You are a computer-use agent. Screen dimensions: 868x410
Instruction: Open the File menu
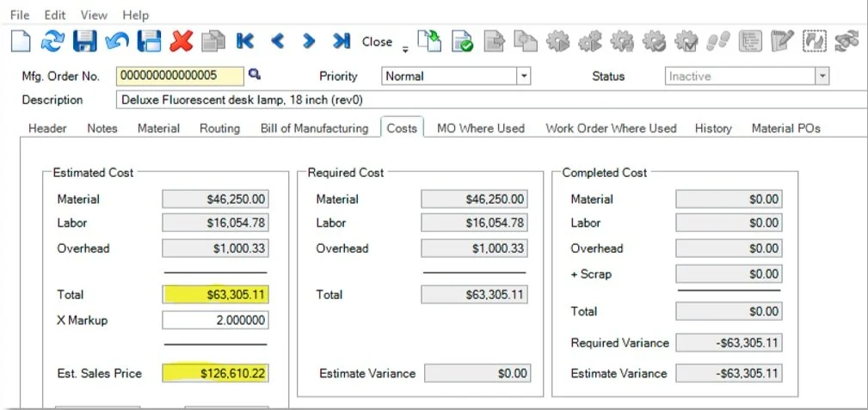(20, 15)
